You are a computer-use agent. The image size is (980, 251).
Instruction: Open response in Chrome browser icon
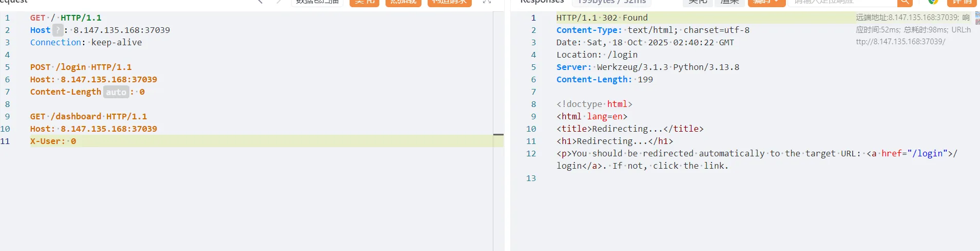coord(933,2)
